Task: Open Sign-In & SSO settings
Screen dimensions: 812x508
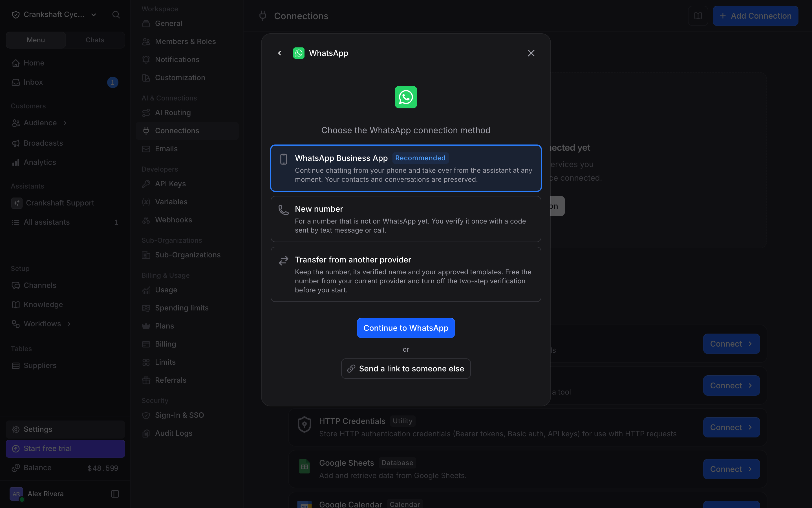Action: tap(187, 415)
